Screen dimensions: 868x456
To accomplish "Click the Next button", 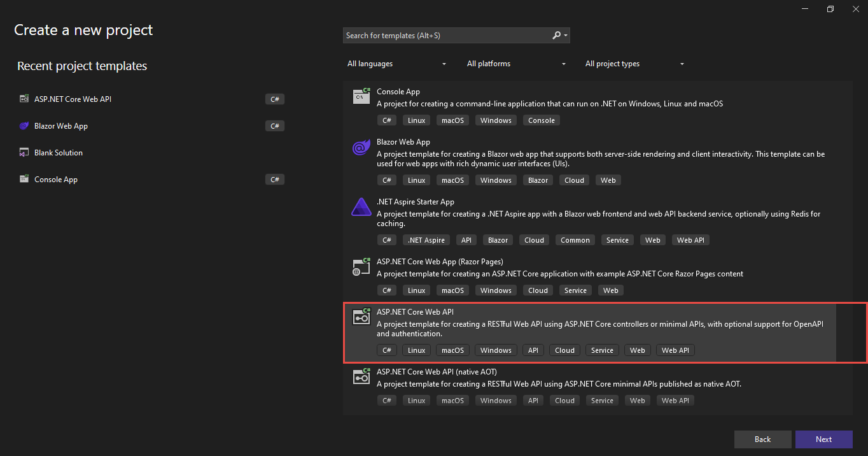I will click(x=823, y=439).
